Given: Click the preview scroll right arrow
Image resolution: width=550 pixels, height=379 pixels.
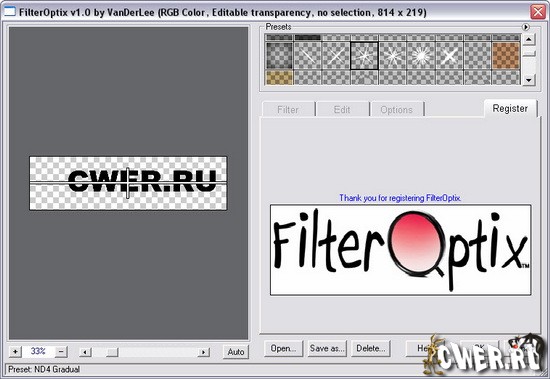Looking at the screenshot, I should coord(203,352).
